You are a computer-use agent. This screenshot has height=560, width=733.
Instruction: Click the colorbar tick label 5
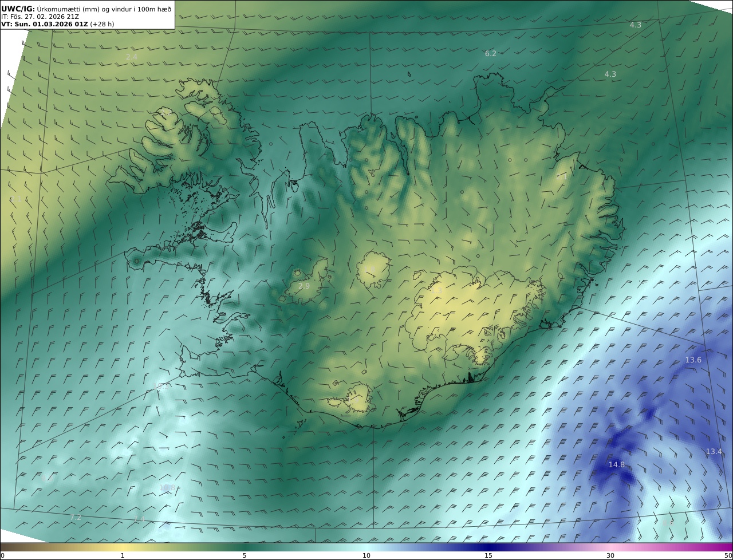pyautogui.click(x=245, y=555)
